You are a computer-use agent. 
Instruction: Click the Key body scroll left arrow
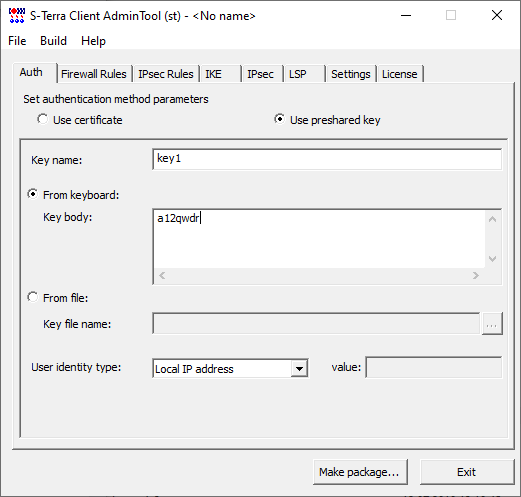coord(162,276)
